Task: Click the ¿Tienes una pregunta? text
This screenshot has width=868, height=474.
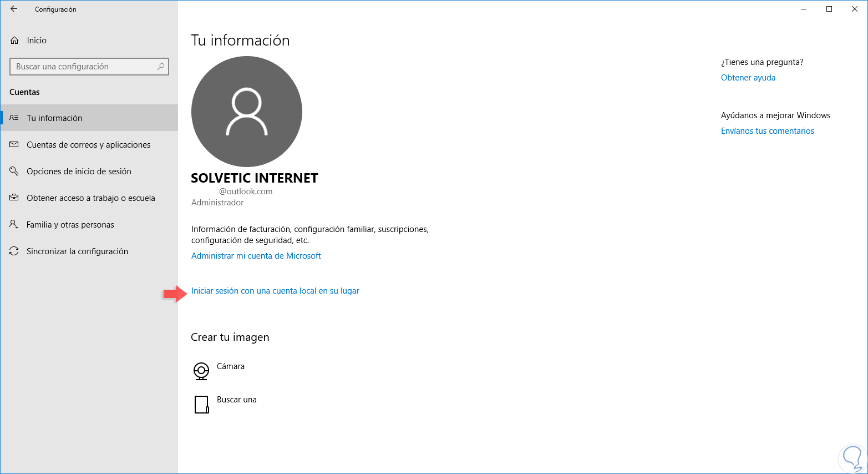Action: [x=762, y=62]
